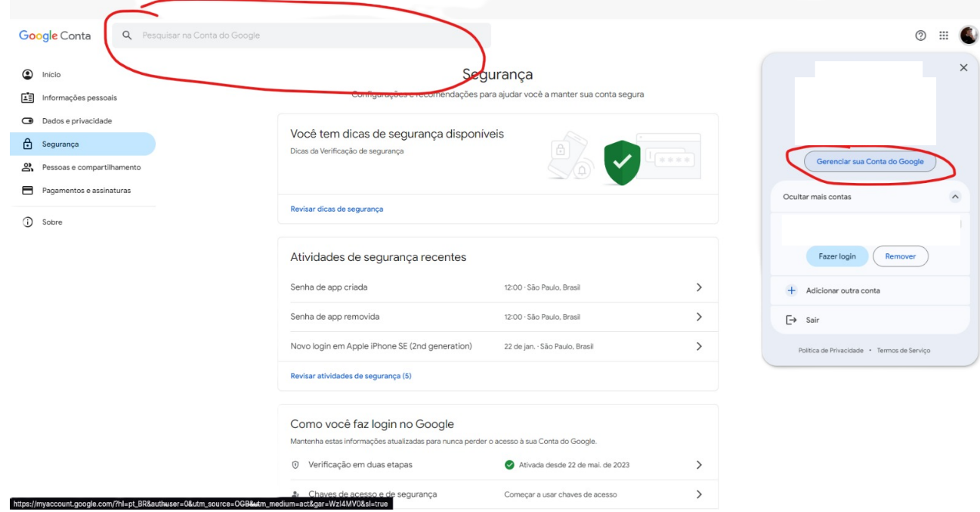Open Verificação em duas etapas
Image resolution: width=980 pixels, height=512 pixels.
498,465
